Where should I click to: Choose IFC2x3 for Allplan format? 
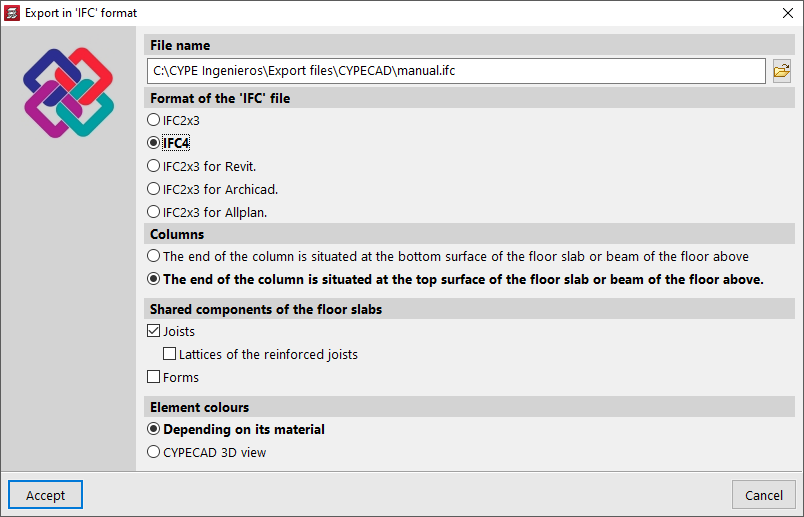(x=153, y=212)
